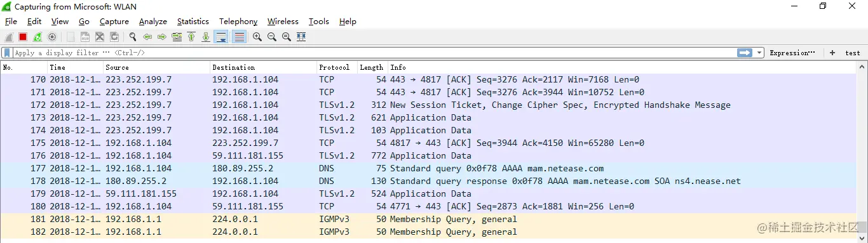Add a filter button with plus

point(832,53)
